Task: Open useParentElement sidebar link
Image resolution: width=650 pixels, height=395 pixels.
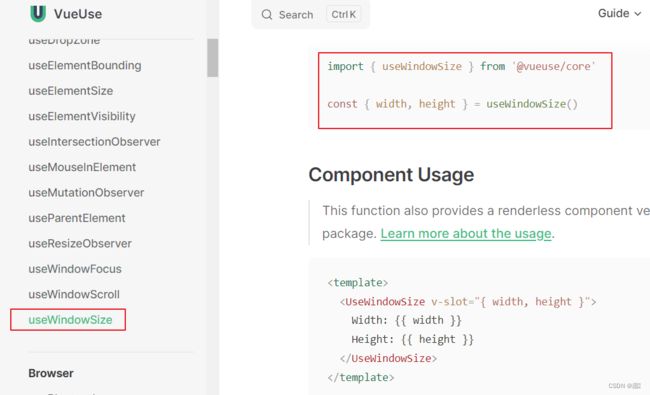Action: pos(77,218)
